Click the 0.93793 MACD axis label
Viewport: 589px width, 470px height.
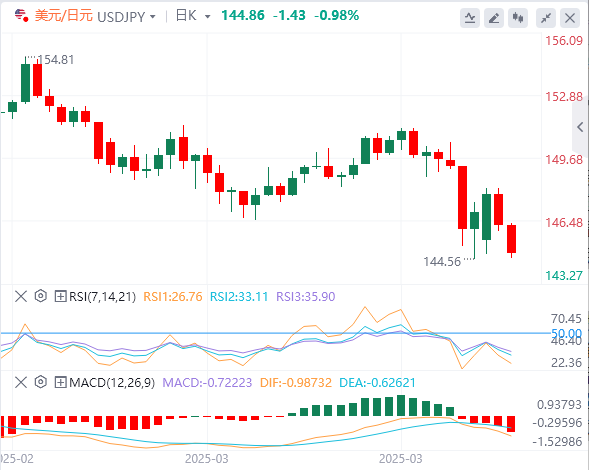pyautogui.click(x=559, y=405)
